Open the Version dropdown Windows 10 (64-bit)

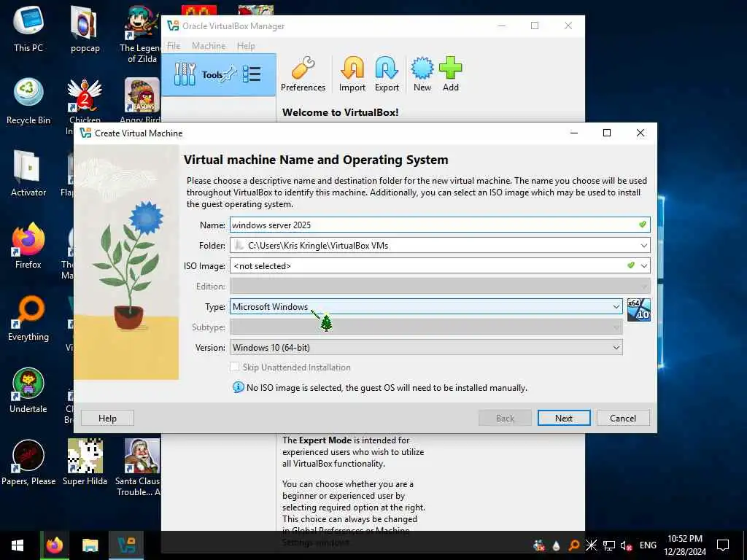pyautogui.click(x=426, y=348)
